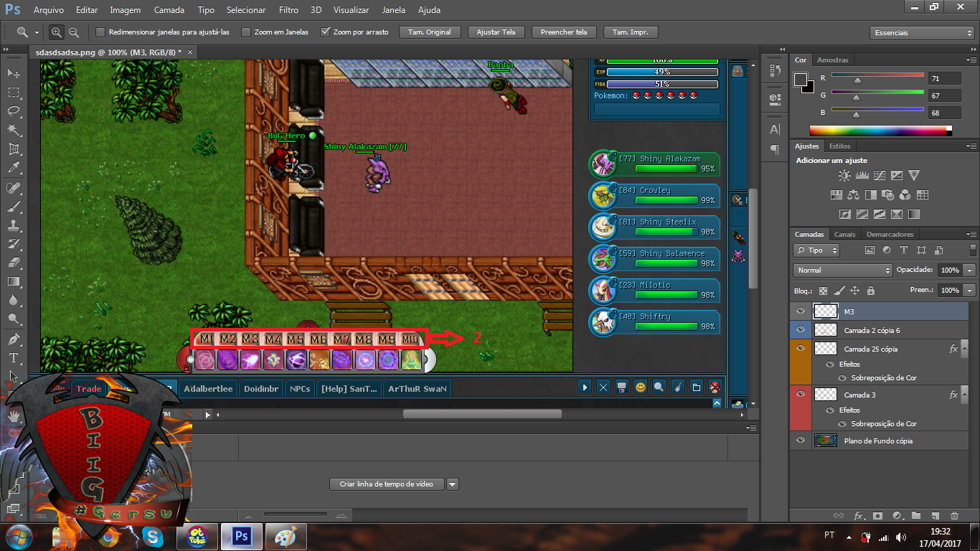This screenshot has width=980, height=551.
Task: Open the Imagem menu
Action: [125, 10]
